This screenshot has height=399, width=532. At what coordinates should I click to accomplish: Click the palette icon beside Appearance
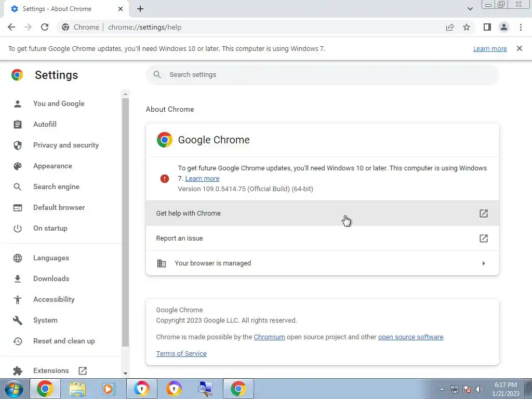[x=18, y=166]
